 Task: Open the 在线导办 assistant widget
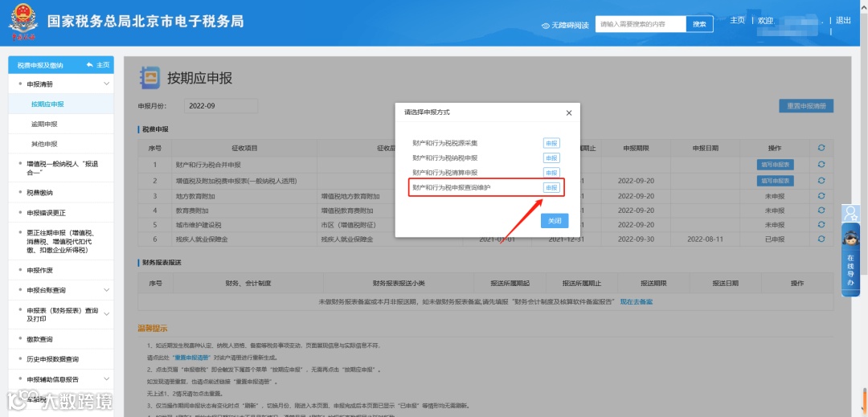pos(850,260)
